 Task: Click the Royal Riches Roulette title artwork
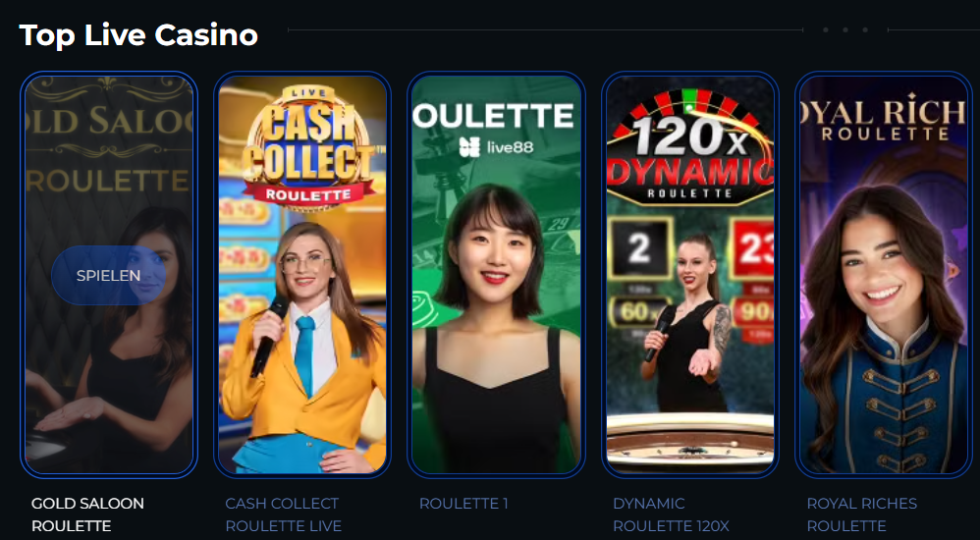pos(883,120)
